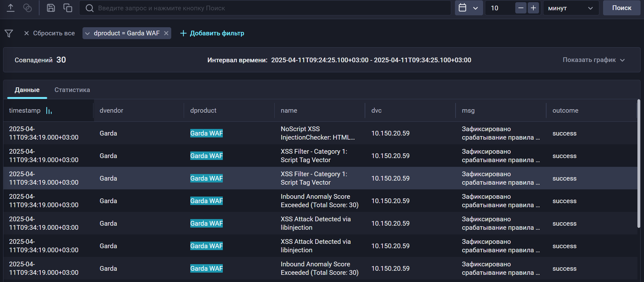
Task: Expand the dproduct filter chip chevron
Action: tap(87, 33)
